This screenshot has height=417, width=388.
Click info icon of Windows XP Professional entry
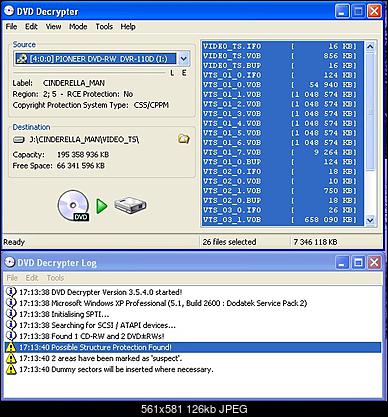tap(11, 303)
